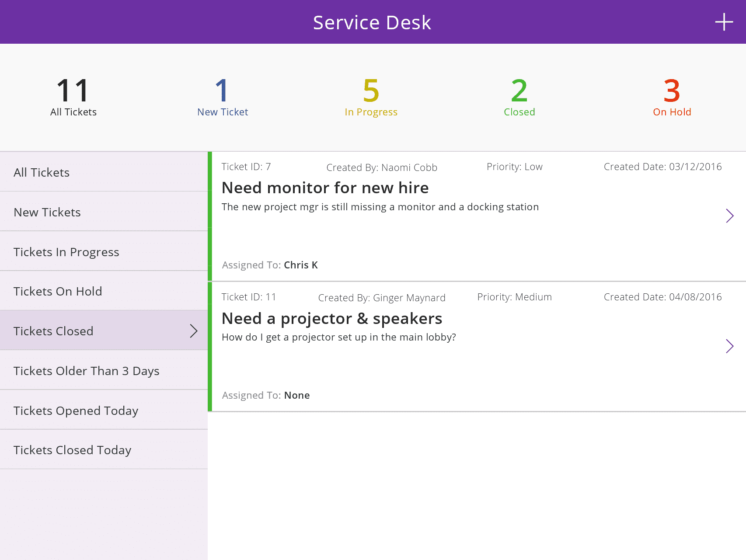
Task: Show Tickets Closed Today
Action: point(104,449)
